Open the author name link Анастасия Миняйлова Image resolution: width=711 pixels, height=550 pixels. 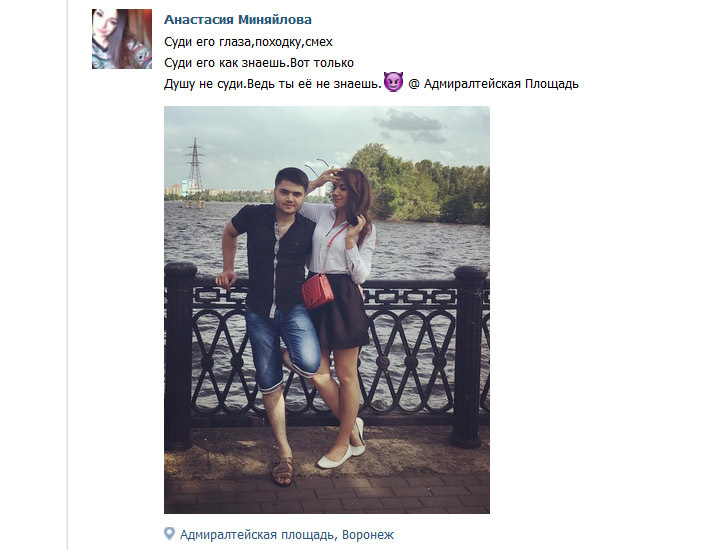(x=238, y=20)
